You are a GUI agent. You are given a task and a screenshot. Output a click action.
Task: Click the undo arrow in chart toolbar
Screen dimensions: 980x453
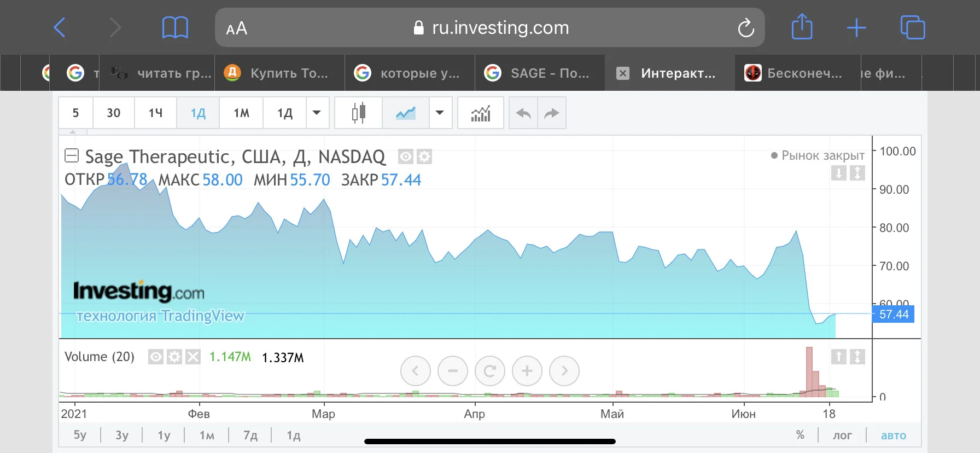pyautogui.click(x=523, y=113)
